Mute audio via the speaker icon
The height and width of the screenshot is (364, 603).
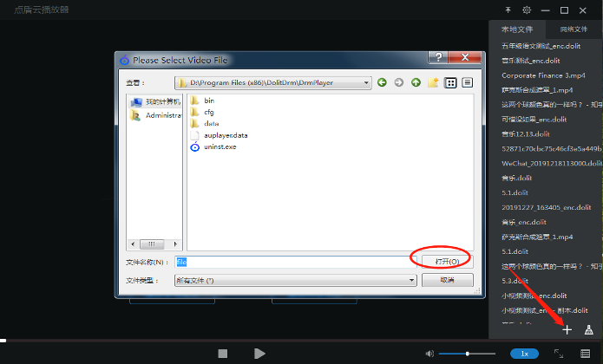pyautogui.click(x=429, y=354)
